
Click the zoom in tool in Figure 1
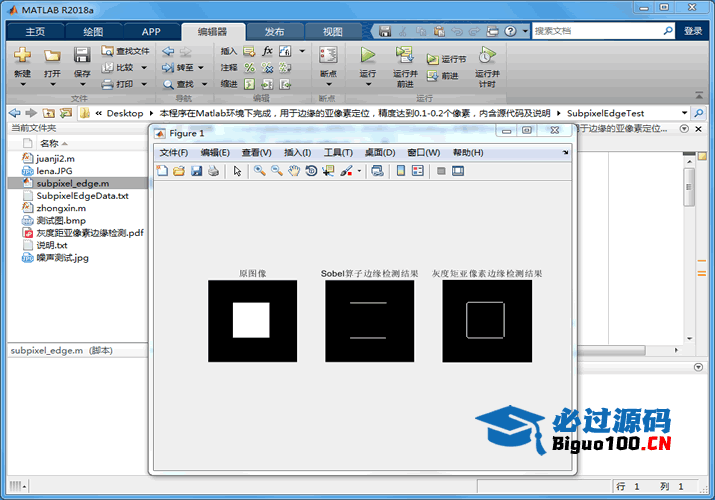(259, 171)
